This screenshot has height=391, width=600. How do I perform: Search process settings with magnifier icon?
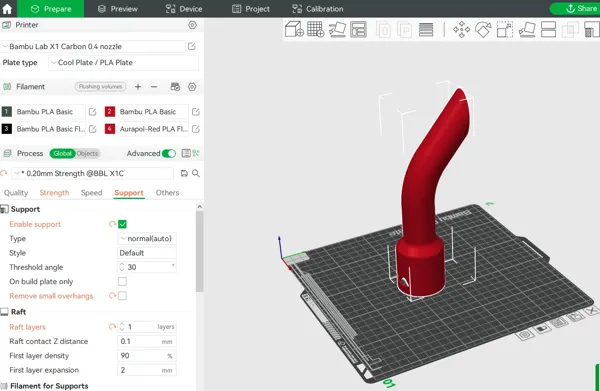tap(196, 173)
